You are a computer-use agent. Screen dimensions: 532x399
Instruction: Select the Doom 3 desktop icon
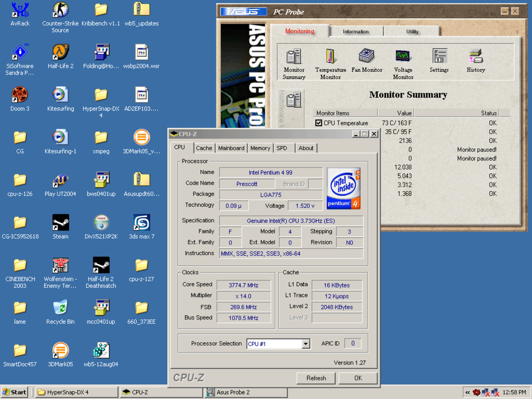(x=20, y=99)
